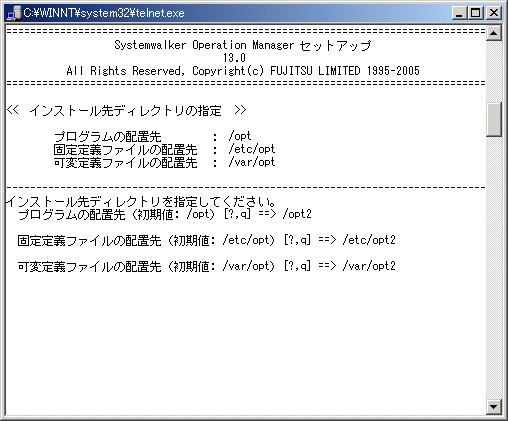The width and height of the screenshot is (508, 421).
Task: Click the value /etc/opt in the summary list
Action: (x=252, y=149)
